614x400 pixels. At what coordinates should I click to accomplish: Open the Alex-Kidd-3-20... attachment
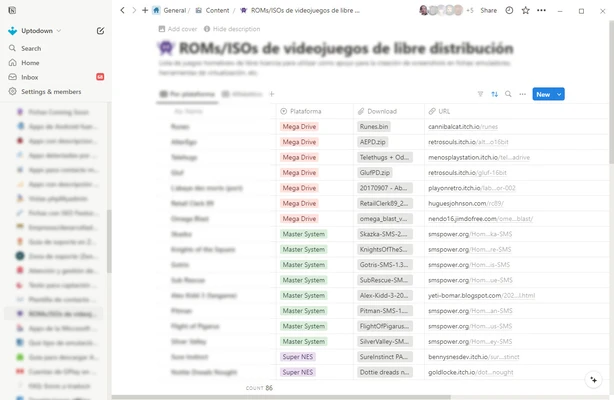(x=384, y=295)
